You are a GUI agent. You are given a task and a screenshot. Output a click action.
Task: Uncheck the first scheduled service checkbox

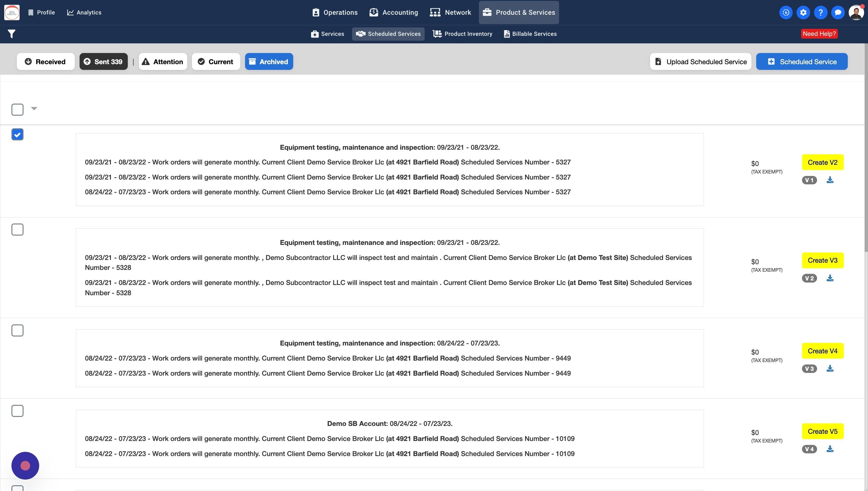click(17, 135)
